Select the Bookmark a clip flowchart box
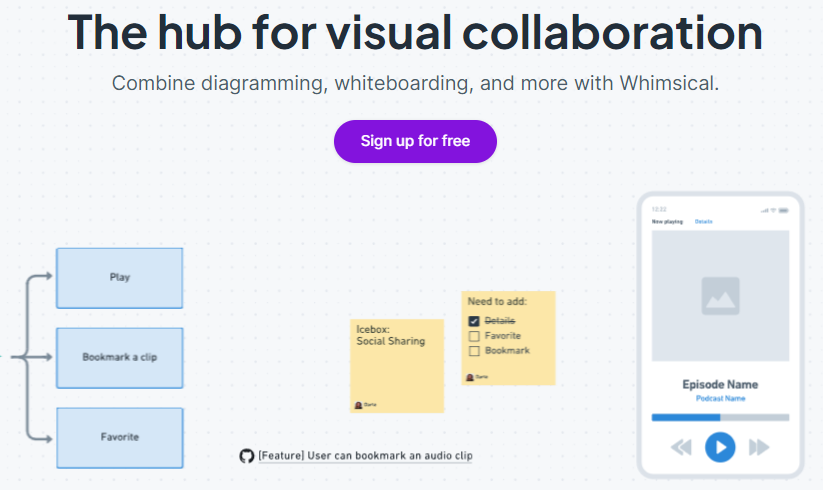 point(120,357)
